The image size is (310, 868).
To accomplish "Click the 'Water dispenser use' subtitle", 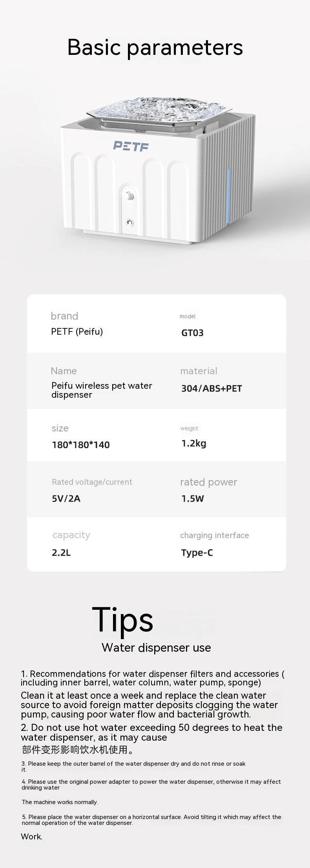I will point(156,648).
